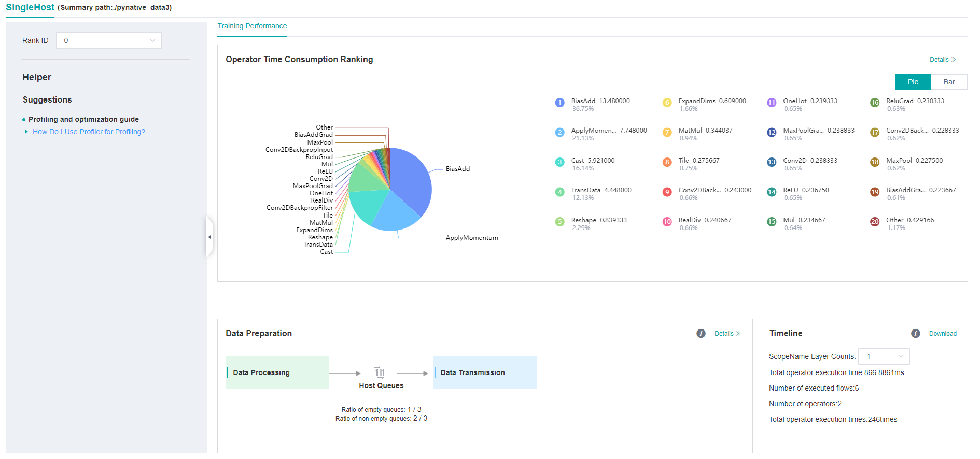The width and height of the screenshot is (980, 459).
Task: Toggle Other legend marker number 20
Action: point(875,222)
